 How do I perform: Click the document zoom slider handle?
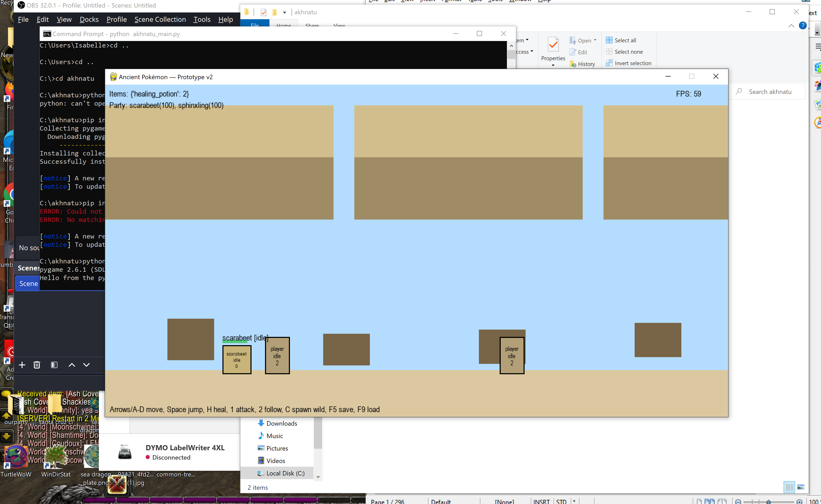[768, 502]
